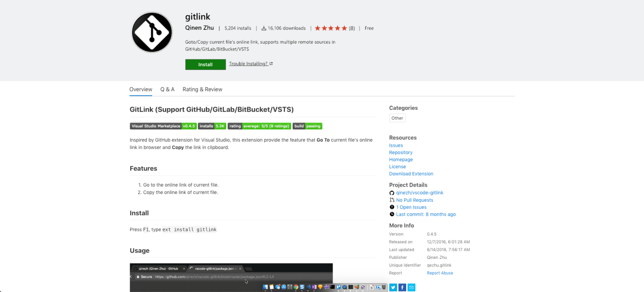The width and height of the screenshot is (644, 292).
Task: Open publisher Qinen Zhu's page
Action: (200, 28)
